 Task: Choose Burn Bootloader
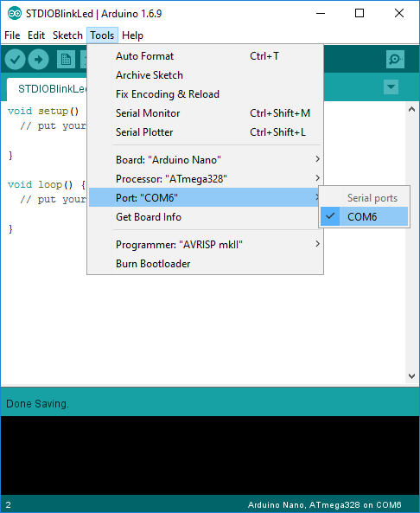[206, 263]
